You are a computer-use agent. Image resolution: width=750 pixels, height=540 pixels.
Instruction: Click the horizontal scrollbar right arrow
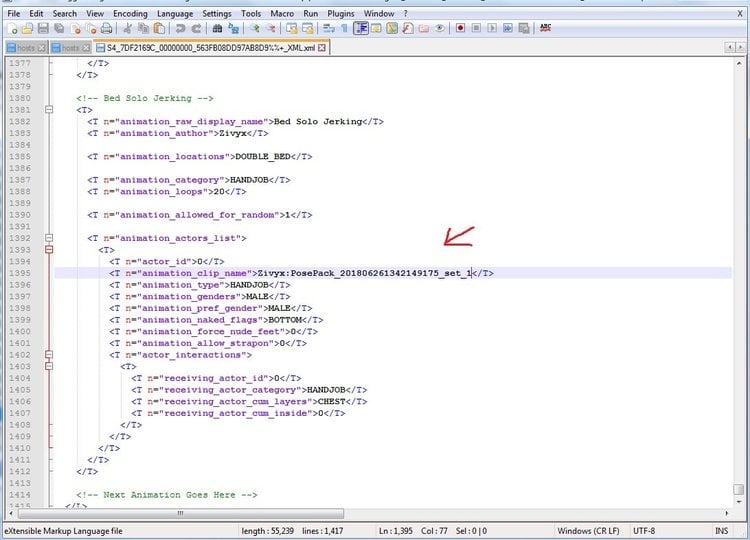[727, 513]
